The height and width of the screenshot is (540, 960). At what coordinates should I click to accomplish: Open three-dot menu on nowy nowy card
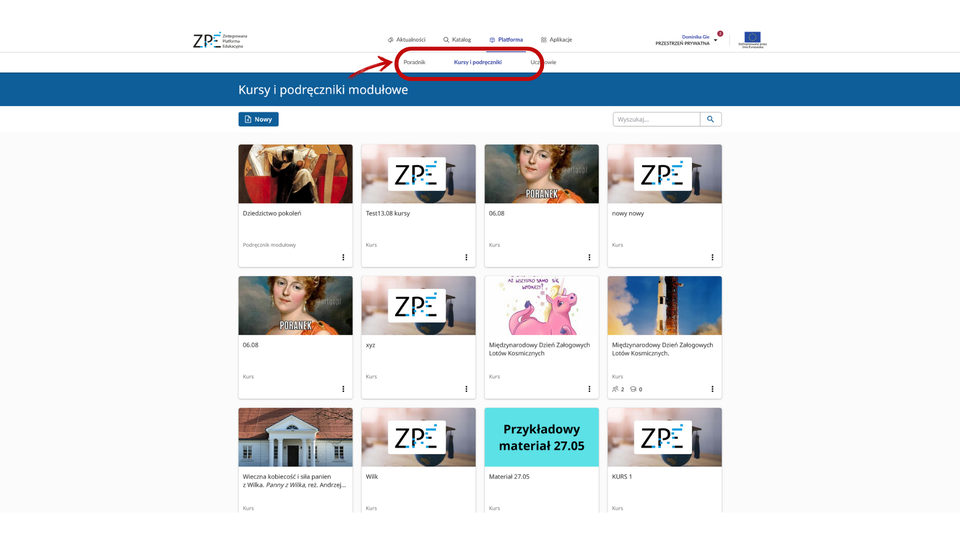click(712, 257)
